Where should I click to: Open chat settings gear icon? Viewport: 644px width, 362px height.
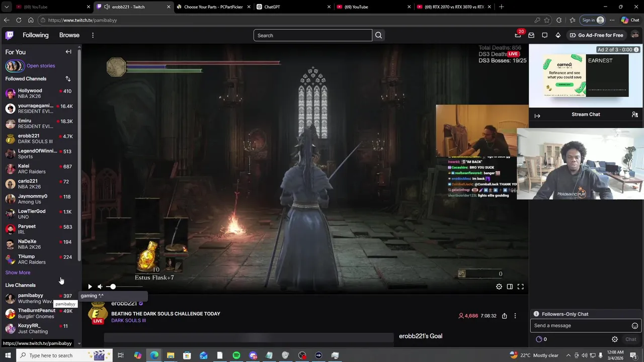pyautogui.click(x=615, y=339)
